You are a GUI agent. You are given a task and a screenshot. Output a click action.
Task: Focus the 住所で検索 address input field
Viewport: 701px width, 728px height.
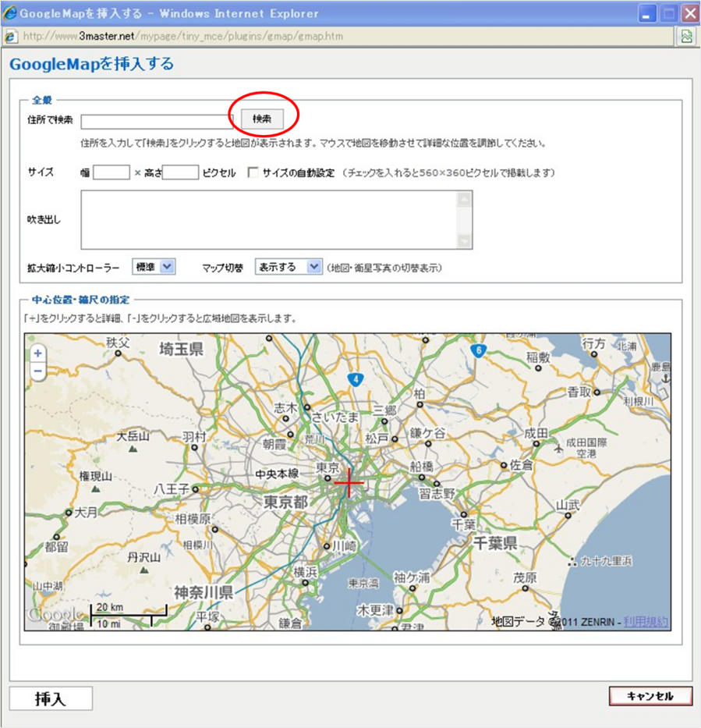click(x=157, y=122)
